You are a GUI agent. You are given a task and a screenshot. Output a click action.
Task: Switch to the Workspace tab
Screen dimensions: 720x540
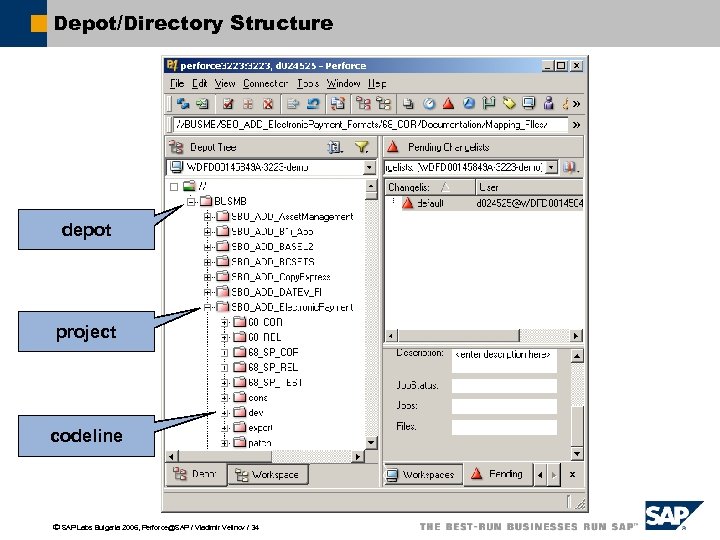[268, 474]
